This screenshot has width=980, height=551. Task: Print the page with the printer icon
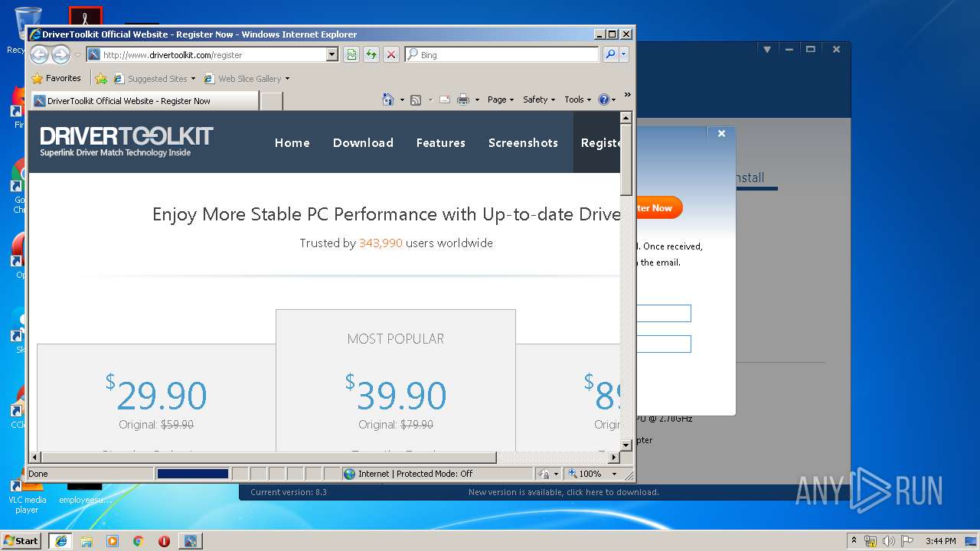(x=463, y=99)
